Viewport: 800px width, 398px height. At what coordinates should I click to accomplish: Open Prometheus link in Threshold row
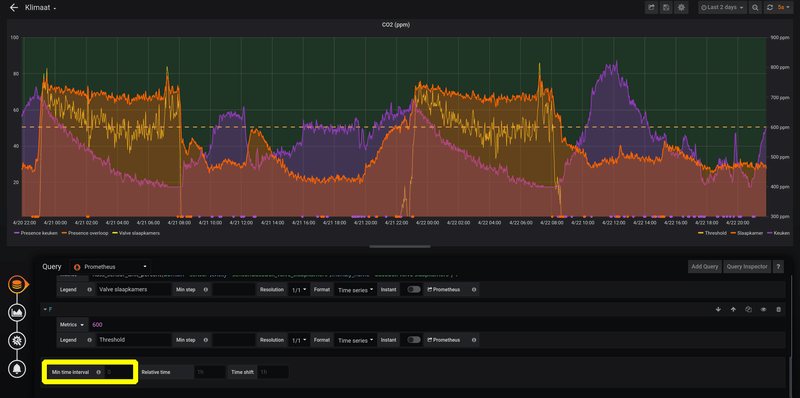(x=445, y=340)
